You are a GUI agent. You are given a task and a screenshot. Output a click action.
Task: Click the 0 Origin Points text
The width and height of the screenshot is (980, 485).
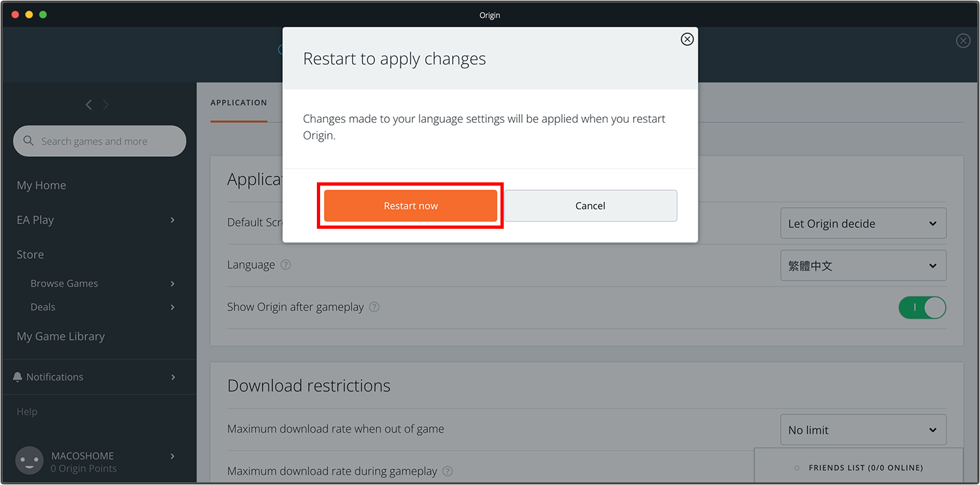point(84,469)
